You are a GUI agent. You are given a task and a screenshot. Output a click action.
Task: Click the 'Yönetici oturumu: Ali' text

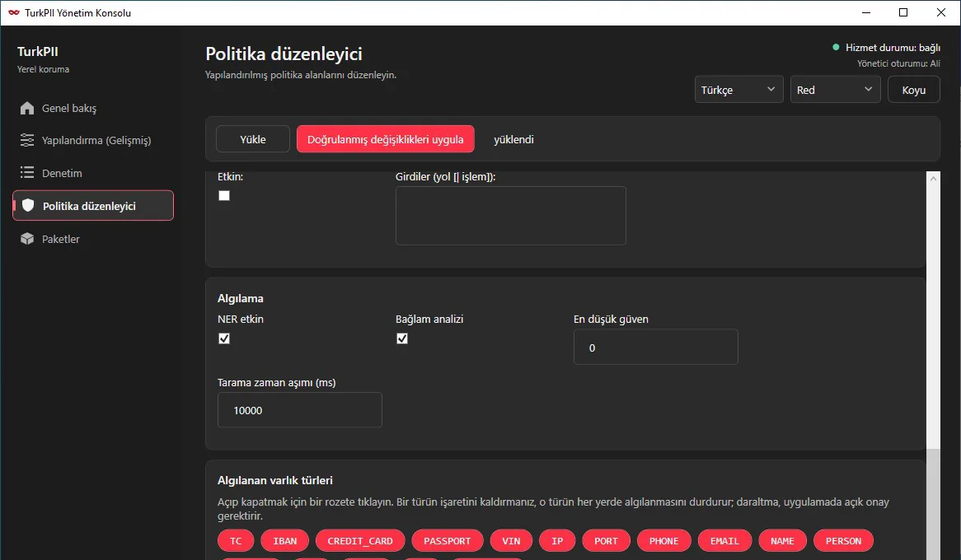pyautogui.click(x=898, y=63)
